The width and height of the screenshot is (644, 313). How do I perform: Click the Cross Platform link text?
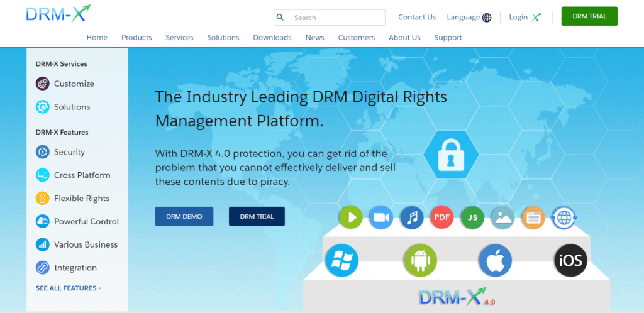[x=82, y=175]
